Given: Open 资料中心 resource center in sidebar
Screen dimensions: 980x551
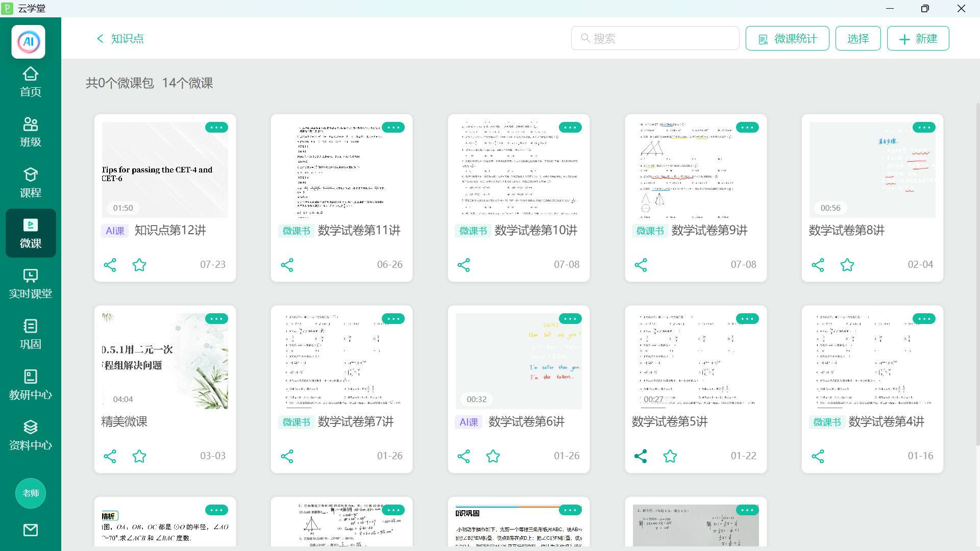Looking at the screenshot, I should tap(31, 435).
